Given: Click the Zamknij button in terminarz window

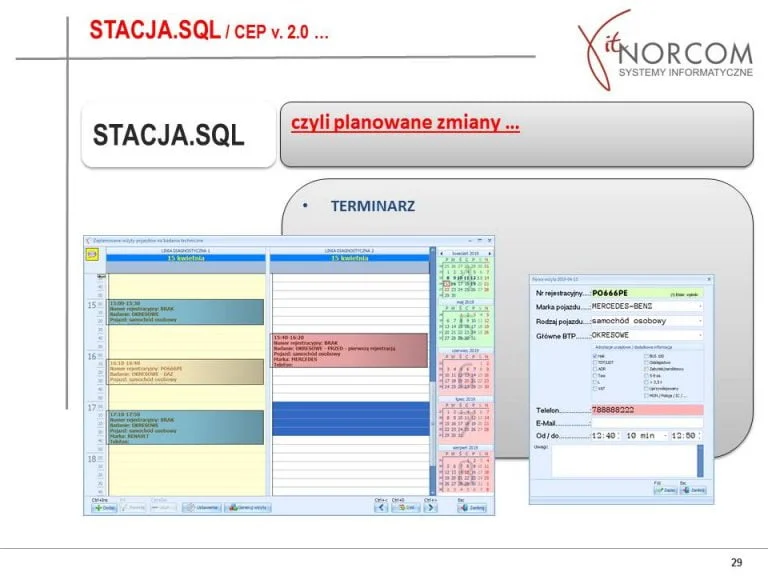Looking at the screenshot, I should point(472,508).
